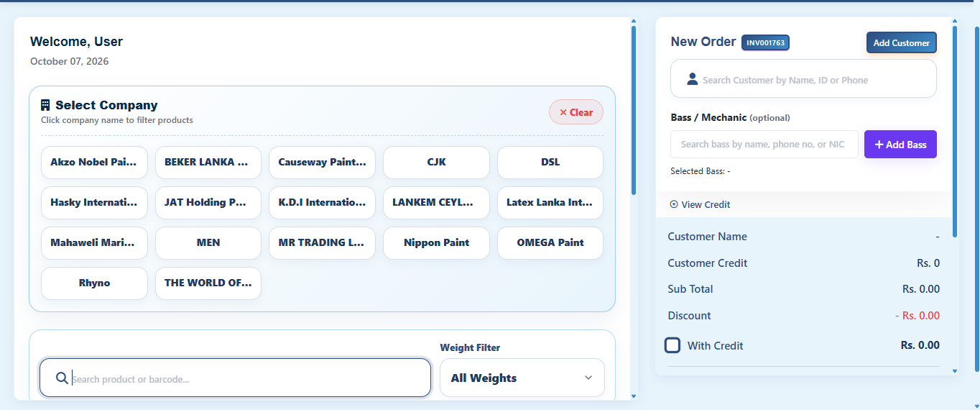Select the Causeway Paints company

(x=323, y=163)
